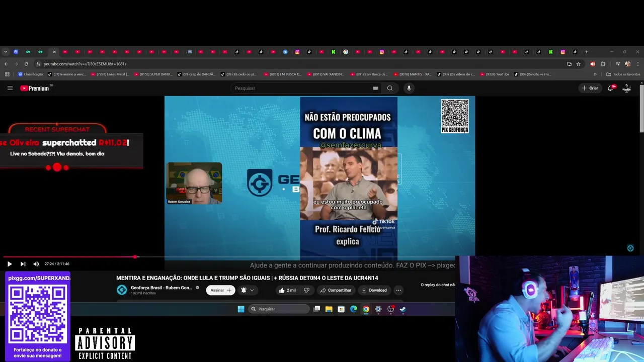Open the Chrome apps grid bookmark
This screenshot has height=362, width=644.
coord(7,74)
